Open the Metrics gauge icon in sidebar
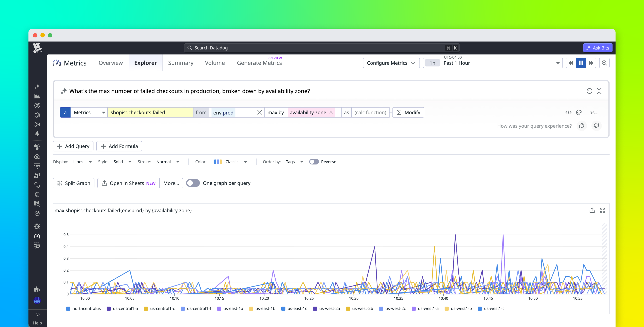This screenshot has width=644, height=327. click(37, 236)
